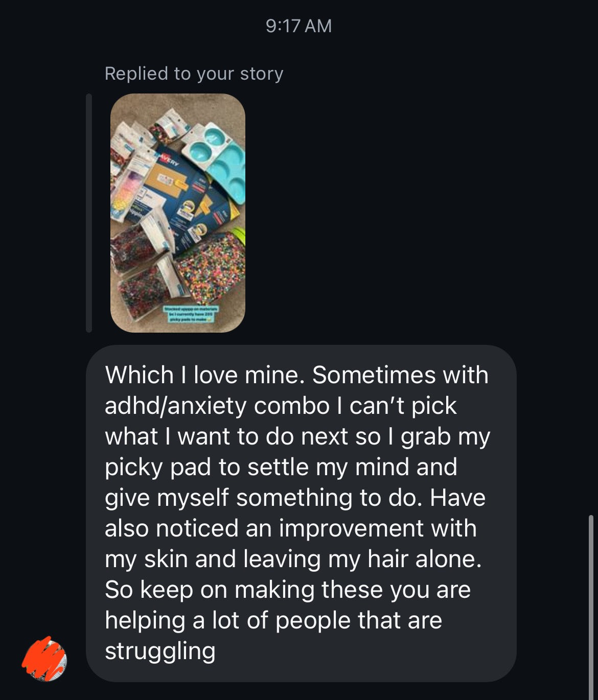The image size is (598, 700).
Task: Tap the teal caption sticker on story
Action: click(191, 314)
